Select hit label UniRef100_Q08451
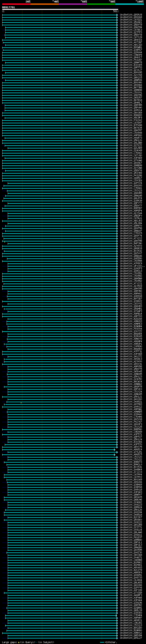Viewport: 146px width, 644px height. (x=131, y=575)
